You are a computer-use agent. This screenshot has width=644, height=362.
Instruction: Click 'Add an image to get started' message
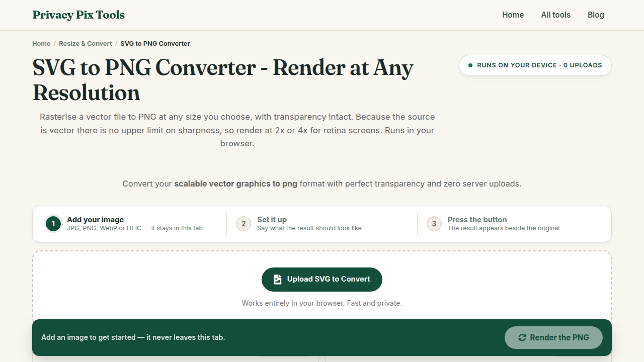click(x=133, y=337)
